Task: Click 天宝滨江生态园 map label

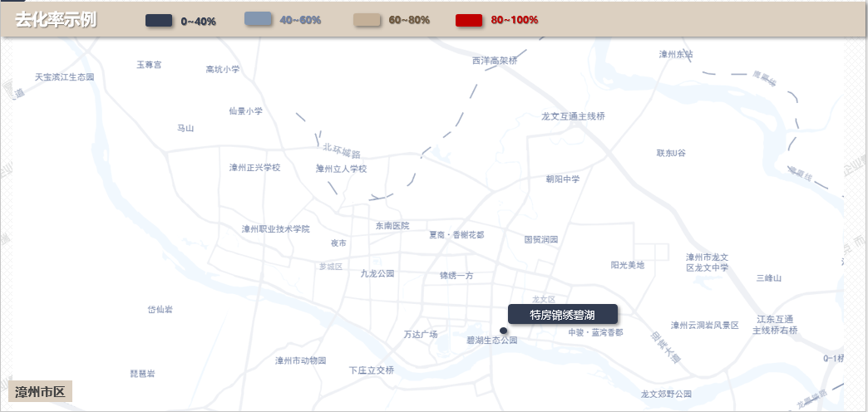Action: [65, 76]
